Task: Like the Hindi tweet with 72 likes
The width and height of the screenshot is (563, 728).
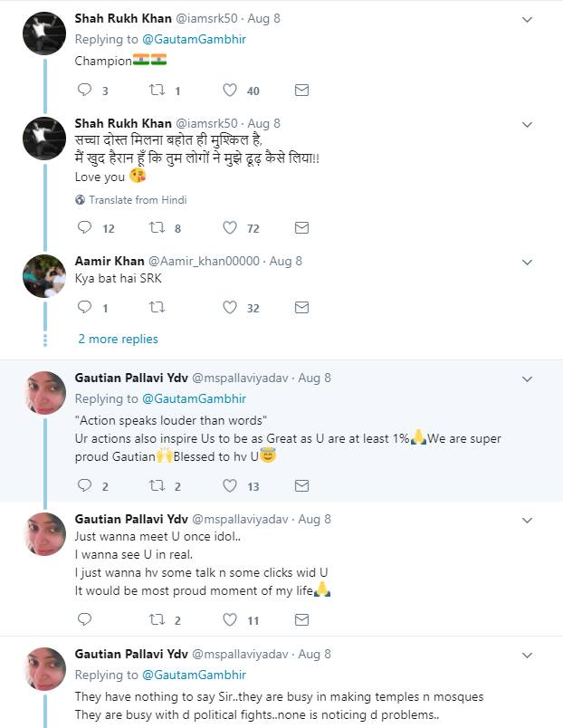Action: 230,228
